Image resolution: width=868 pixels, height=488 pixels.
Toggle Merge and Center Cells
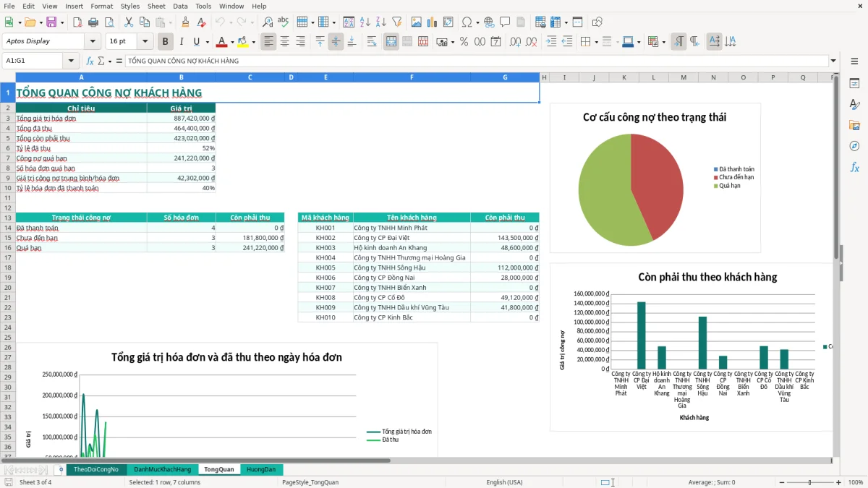click(391, 42)
